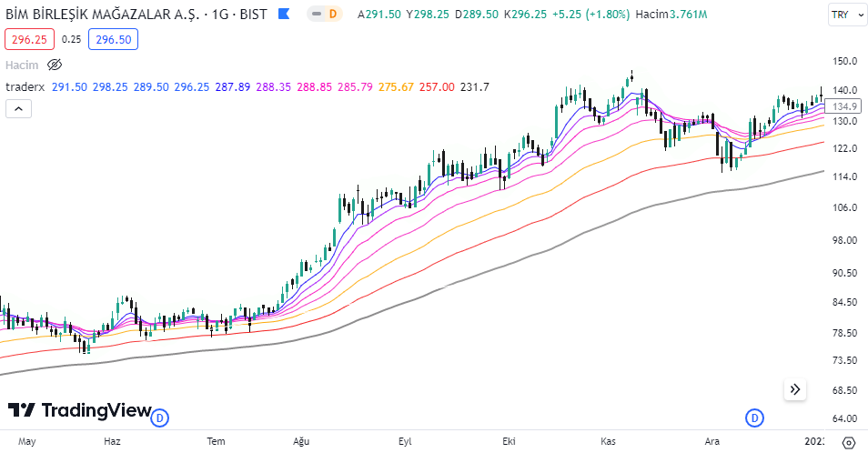Click the 134.9 current price label
Viewport: 868px width, 453px height.
coord(844,106)
